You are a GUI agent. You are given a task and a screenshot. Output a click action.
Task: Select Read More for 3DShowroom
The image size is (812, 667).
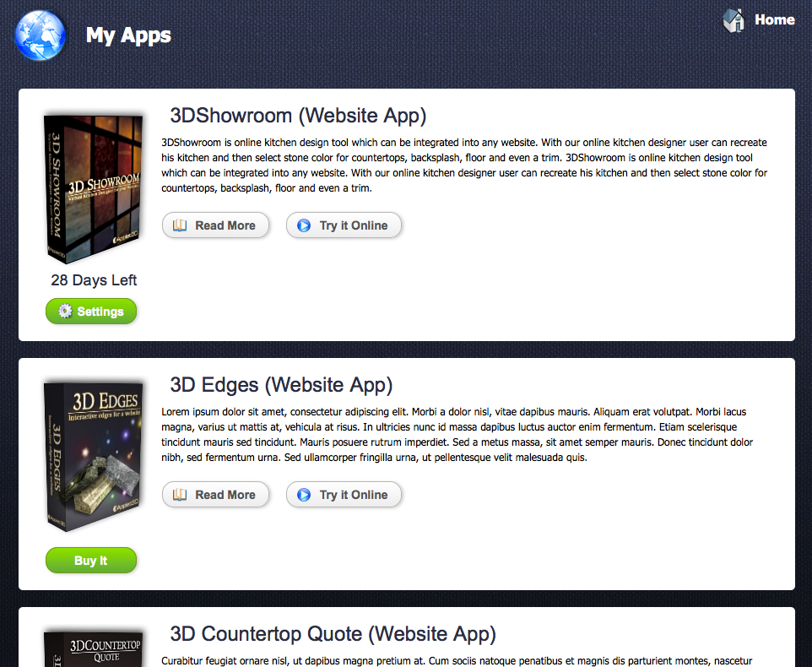point(215,225)
